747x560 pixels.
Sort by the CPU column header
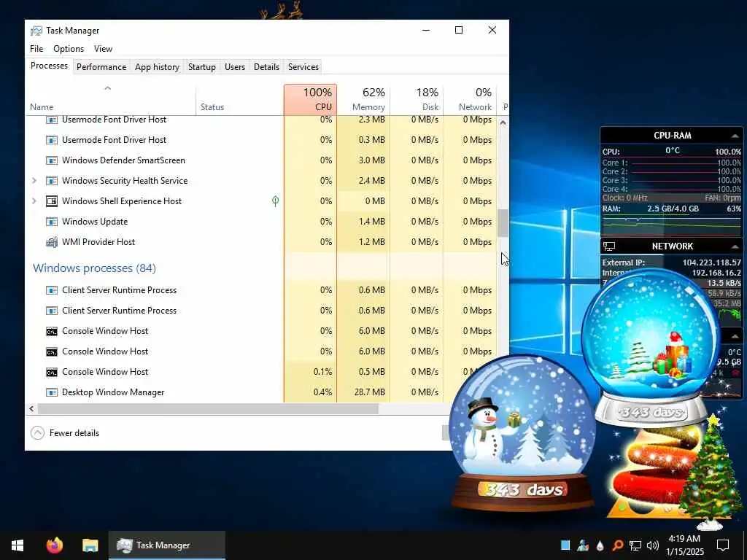click(x=311, y=99)
